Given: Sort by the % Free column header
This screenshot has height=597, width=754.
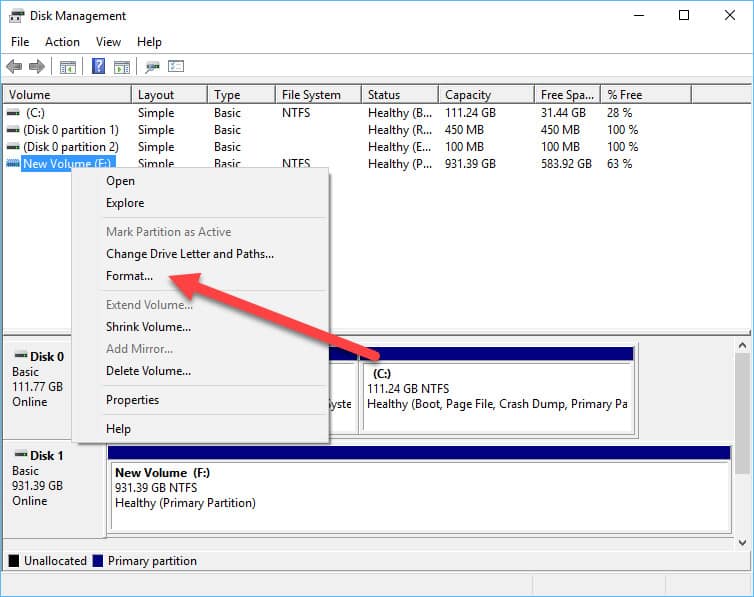Looking at the screenshot, I should [x=646, y=95].
